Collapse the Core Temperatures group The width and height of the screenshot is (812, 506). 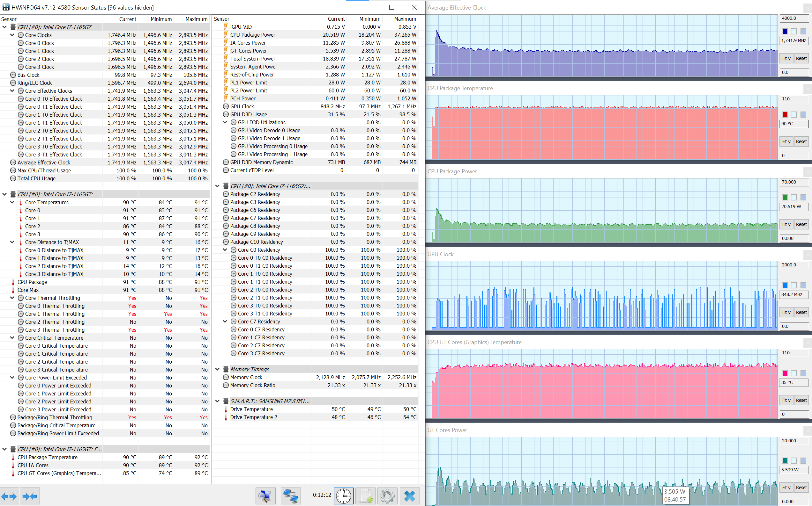click(x=12, y=202)
